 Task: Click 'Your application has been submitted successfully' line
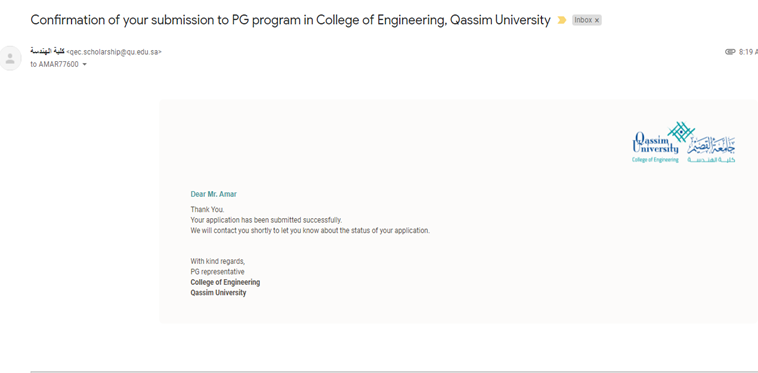click(x=266, y=220)
